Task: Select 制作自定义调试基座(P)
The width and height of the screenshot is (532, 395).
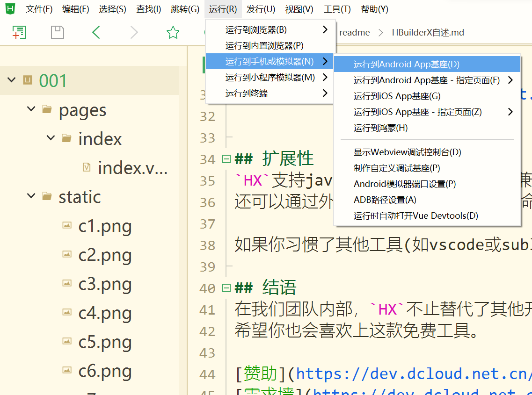Action: [427, 168]
